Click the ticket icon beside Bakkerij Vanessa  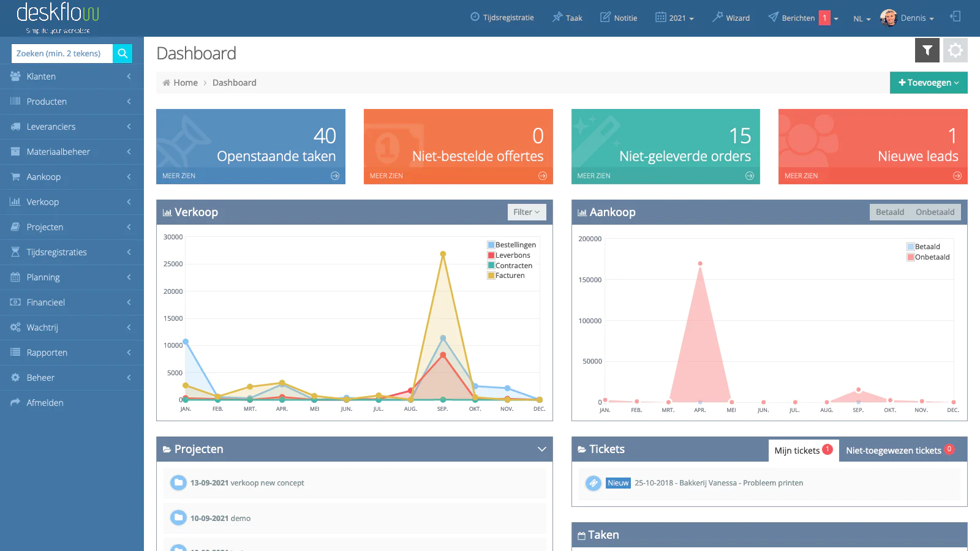point(593,483)
